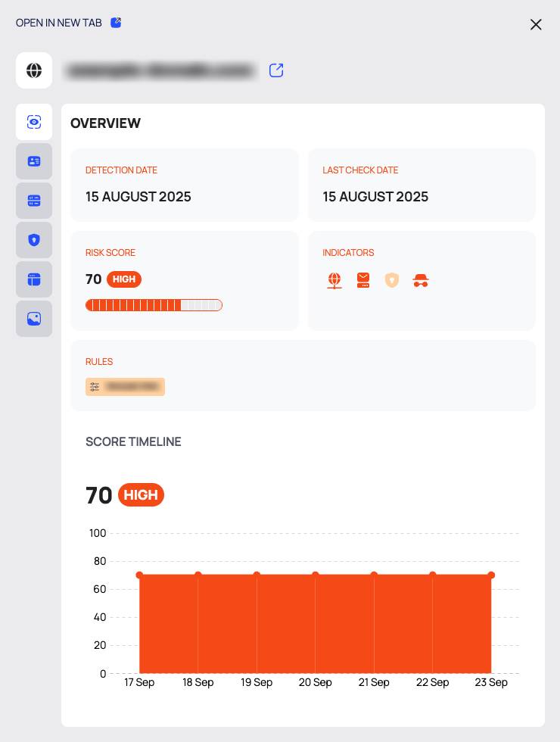Click the blurred domain name text
The width and height of the screenshot is (560, 742).
coord(160,70)
